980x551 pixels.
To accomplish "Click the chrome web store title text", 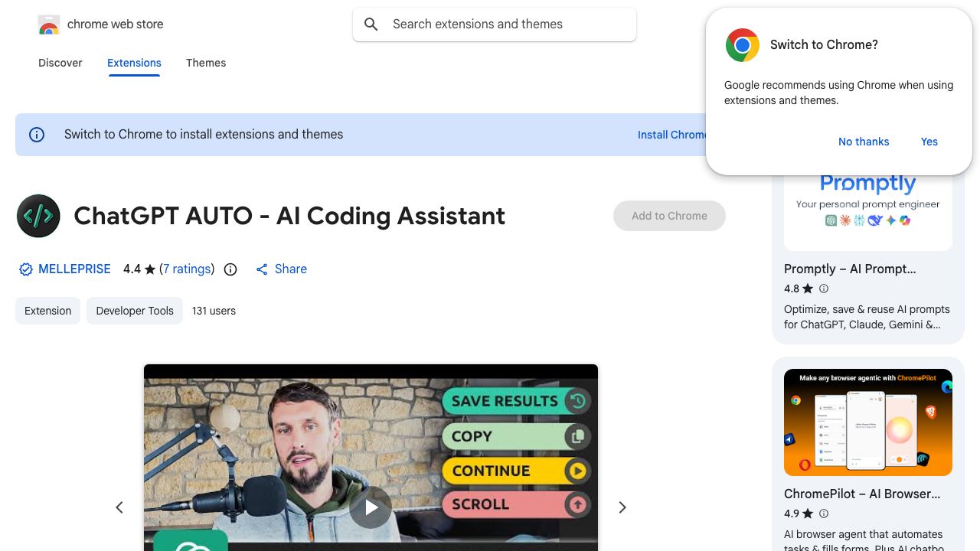I will coord(116,24).
